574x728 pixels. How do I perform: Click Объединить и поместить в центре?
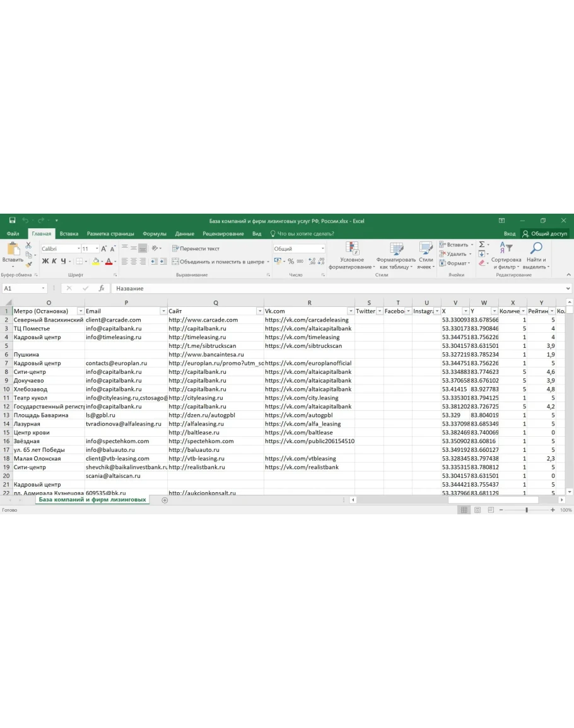tap(218, 262)
